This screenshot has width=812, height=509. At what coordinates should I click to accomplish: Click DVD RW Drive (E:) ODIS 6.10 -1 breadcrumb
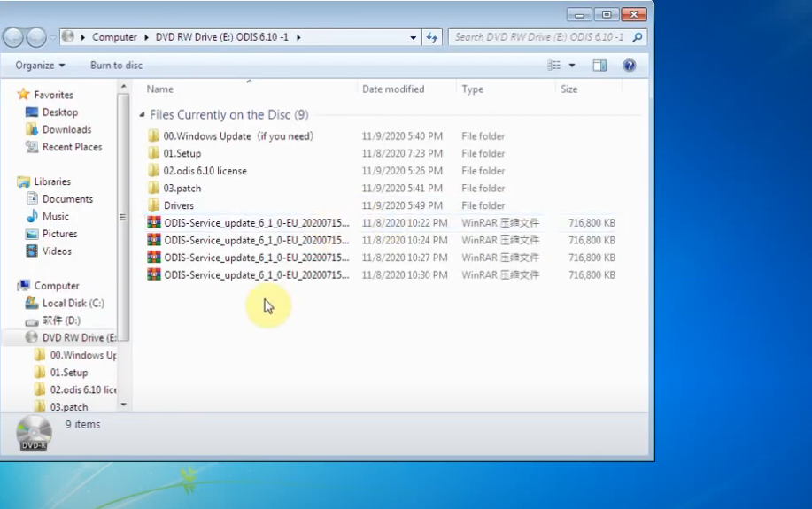pyautogui.click(x=221, y=37)
